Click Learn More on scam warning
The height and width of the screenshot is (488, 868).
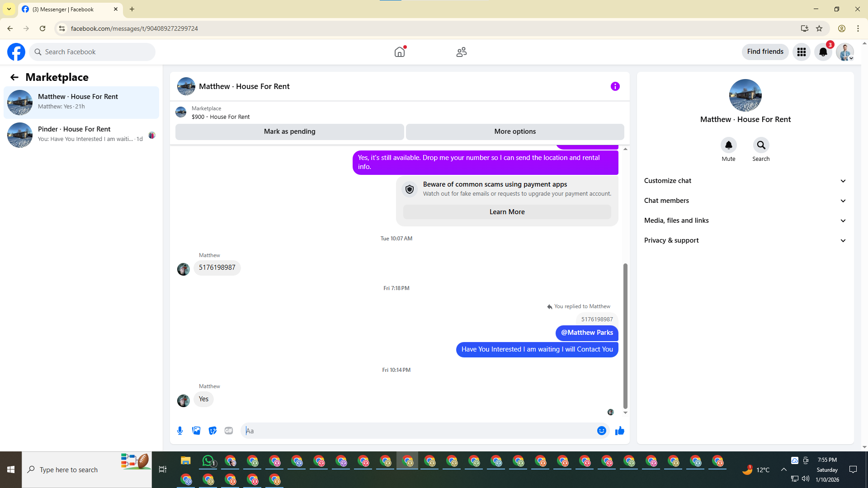(x=507, y=212)
